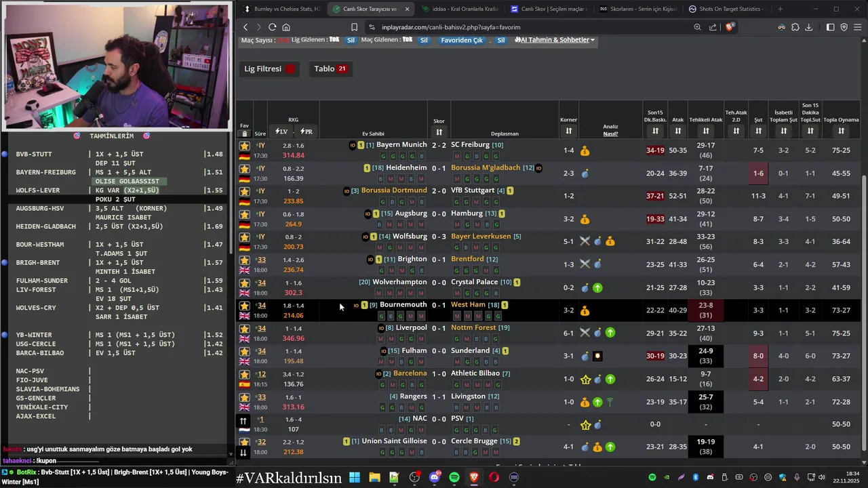Screen dimensions: 868x488
Task: Toggle favorite star for the Wolverhampton row
Action: point(245,283)
